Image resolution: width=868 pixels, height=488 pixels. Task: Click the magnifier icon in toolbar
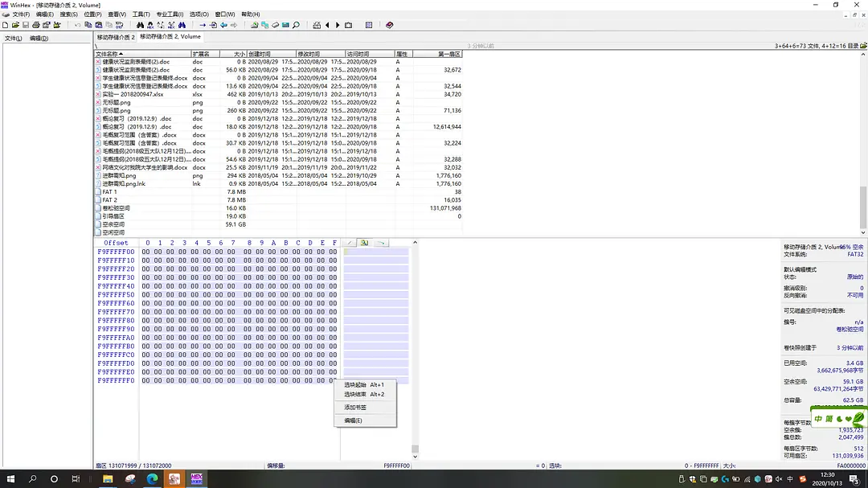(x=296, y=25)
